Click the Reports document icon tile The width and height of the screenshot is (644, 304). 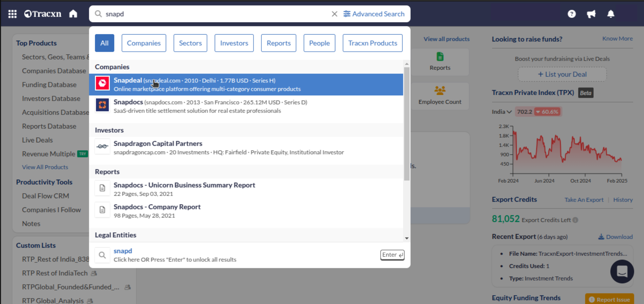pyautogui.click(x=440, y=57)
